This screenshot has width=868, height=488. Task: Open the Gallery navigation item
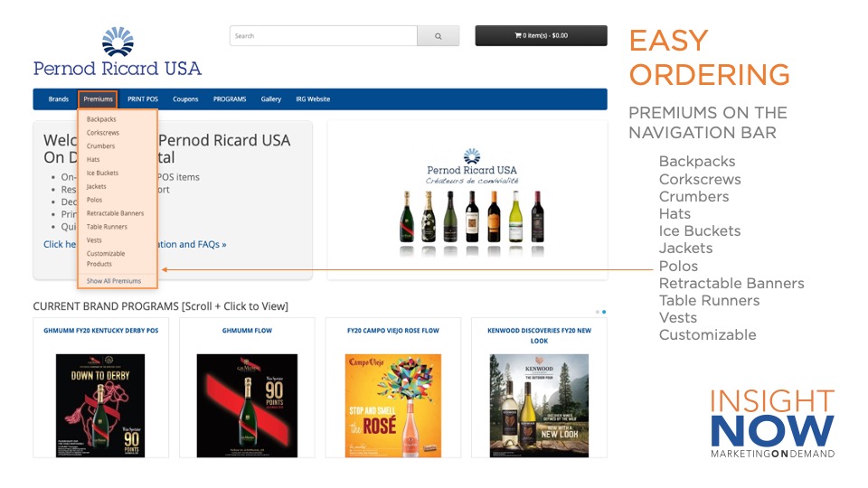tap(271, 99)
